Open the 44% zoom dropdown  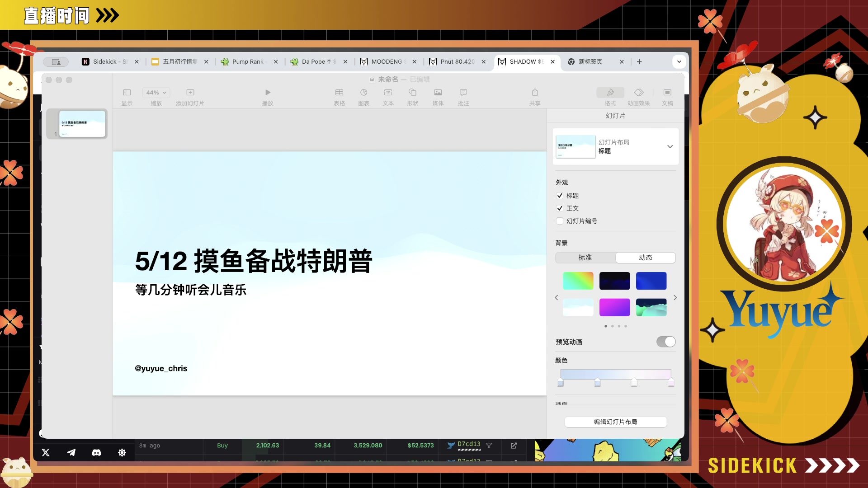pos(156,92)
